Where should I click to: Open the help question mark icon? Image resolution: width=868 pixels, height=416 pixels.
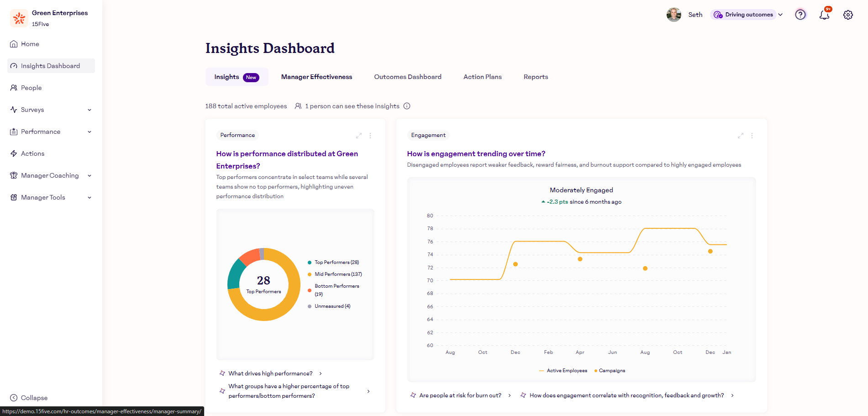(800, 15)
